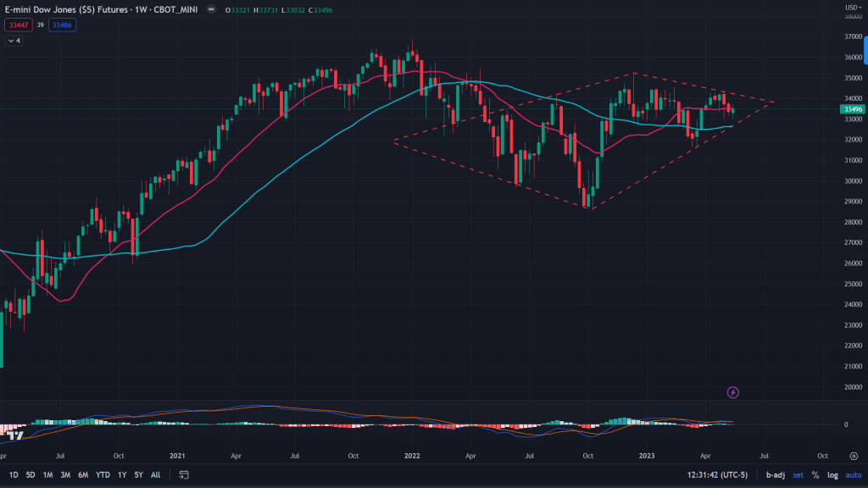Toggle percent scale mode
This screenshot has width=868, height=488.
pyautogui.click(x=815, y=475)
